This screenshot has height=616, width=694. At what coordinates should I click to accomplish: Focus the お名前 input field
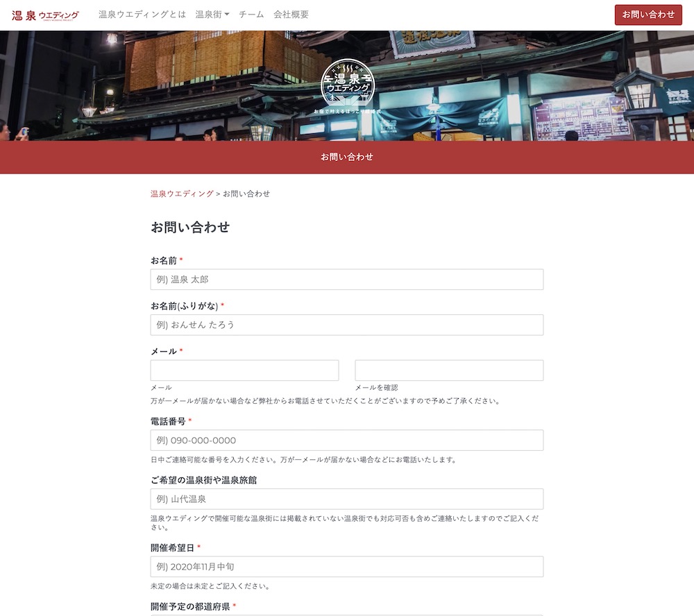[346, 280]
